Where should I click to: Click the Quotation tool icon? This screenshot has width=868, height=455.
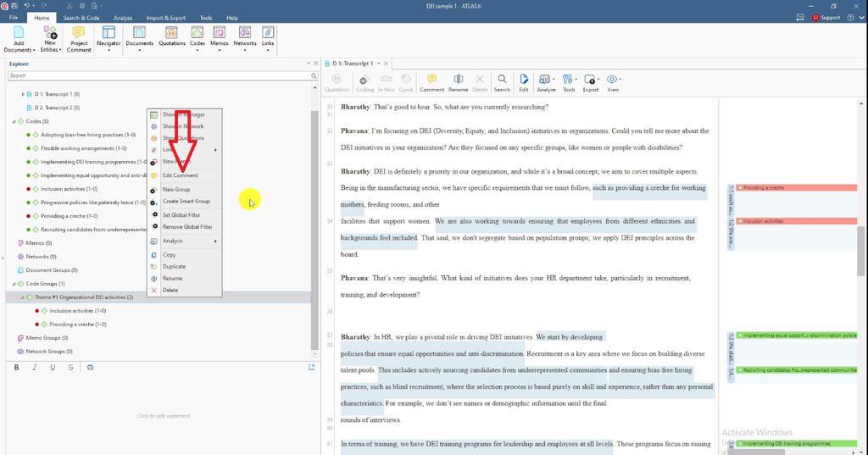coord(337,83)
